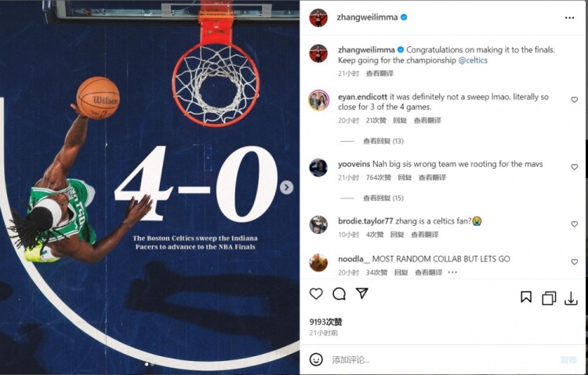This screenshot has height=375, width=588.
Task: Focus the add comment text field
Action: [x=442, y=360]
